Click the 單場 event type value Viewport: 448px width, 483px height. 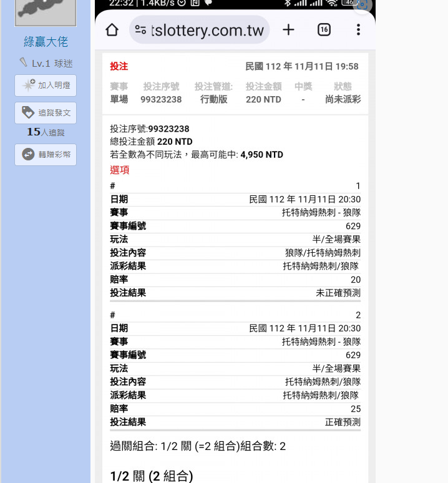119,99
